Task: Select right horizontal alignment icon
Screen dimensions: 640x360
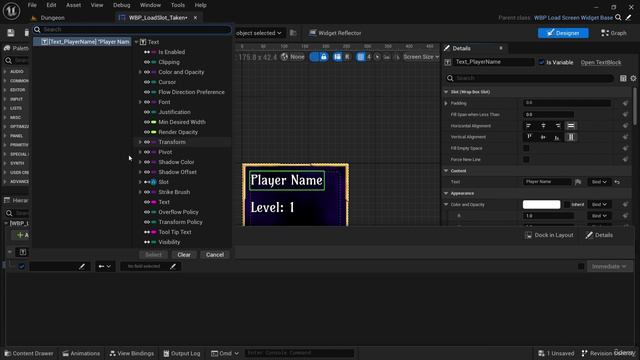Action: (x=558, y=126)
